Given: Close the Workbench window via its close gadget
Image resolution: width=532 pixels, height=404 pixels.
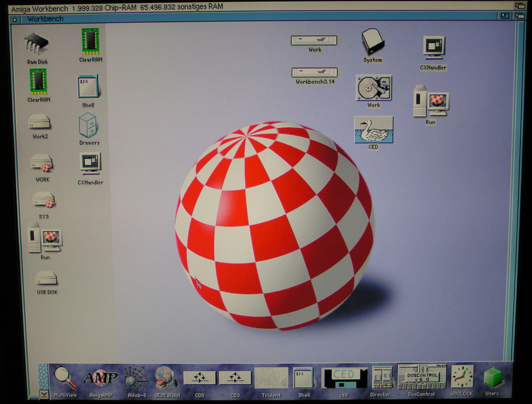Looking at the screenshot, I should click(x=15, y=19).
